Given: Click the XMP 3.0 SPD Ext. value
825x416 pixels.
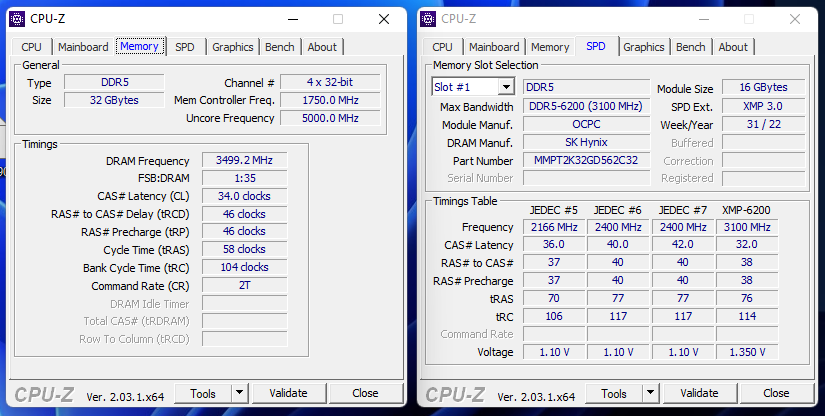Looking at the screenshot, I should pyautogui.click(x=763, y=106).
